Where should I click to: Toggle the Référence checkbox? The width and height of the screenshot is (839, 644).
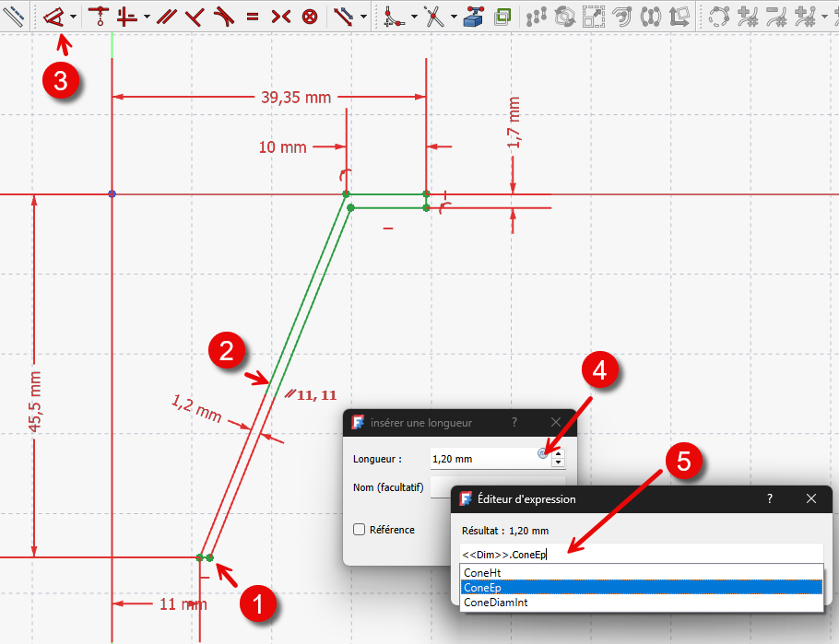click(x=360, y=530)
